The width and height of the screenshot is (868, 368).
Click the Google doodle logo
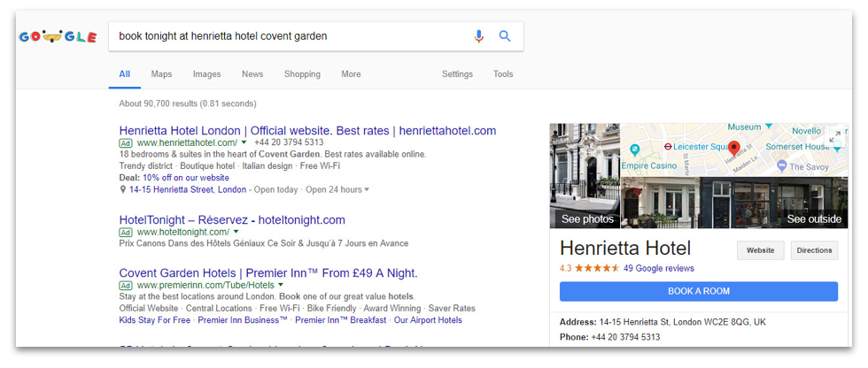coord(58,37)
